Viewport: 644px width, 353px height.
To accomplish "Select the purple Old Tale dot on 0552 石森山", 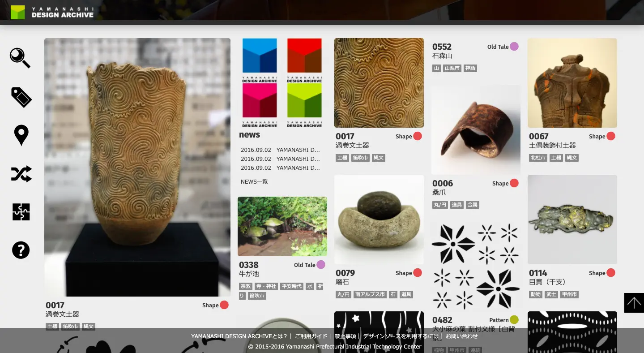I will [514, 47].
